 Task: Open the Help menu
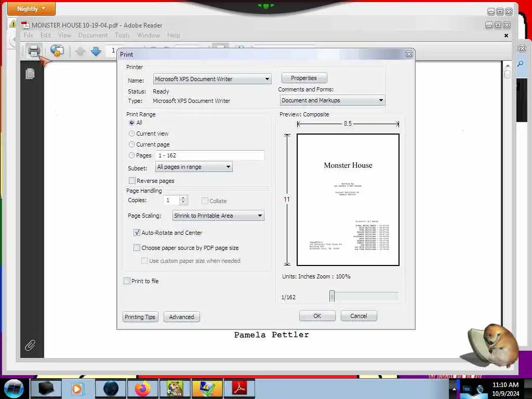174,35
